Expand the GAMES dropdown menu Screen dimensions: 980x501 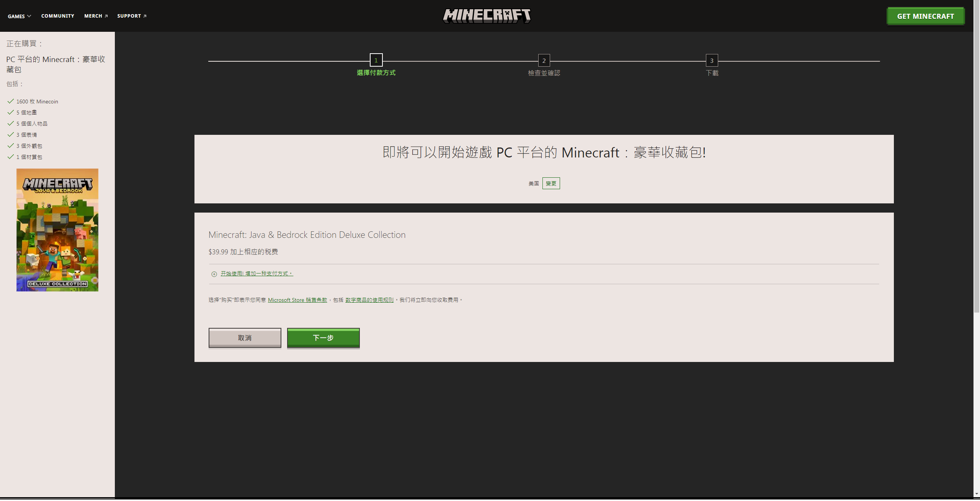tap(19, 16)
